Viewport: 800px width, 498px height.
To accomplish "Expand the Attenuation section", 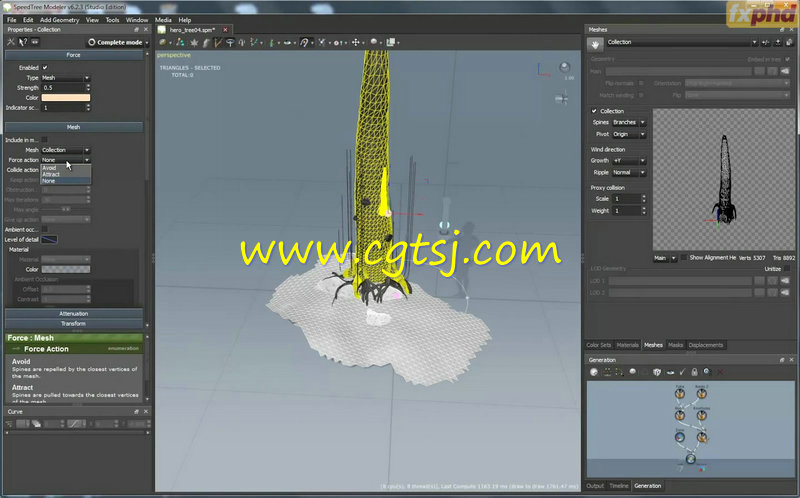I will click(x=73, y=314).
